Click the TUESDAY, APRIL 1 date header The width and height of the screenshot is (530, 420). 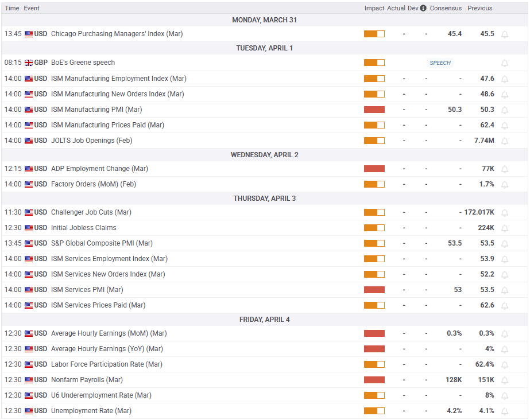[264, 48]
